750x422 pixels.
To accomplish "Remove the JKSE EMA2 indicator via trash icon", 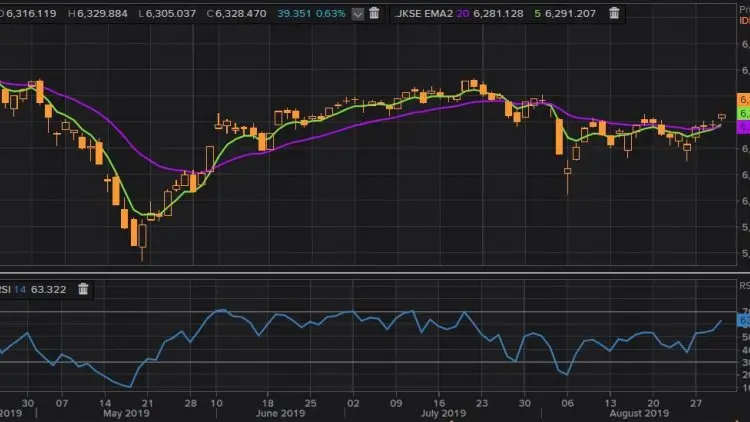I will [x=614, y=13].
